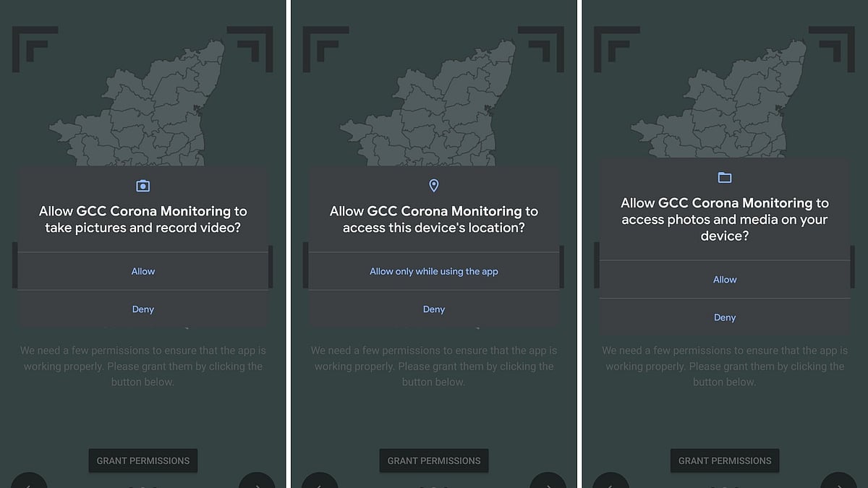Click the location permission question text

pos(434,219)
